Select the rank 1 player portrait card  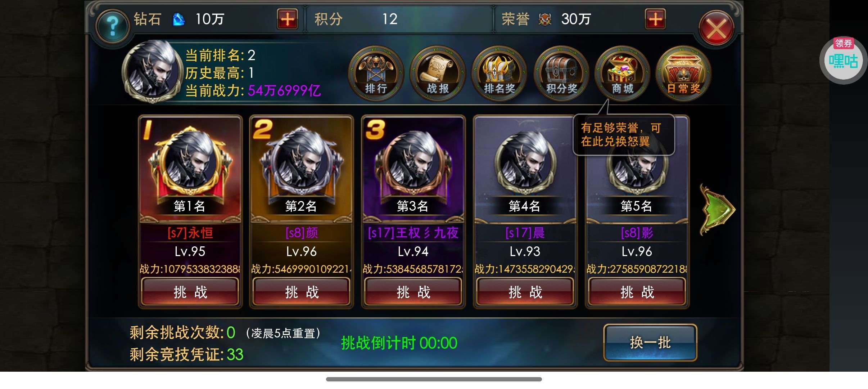point(190,169)
